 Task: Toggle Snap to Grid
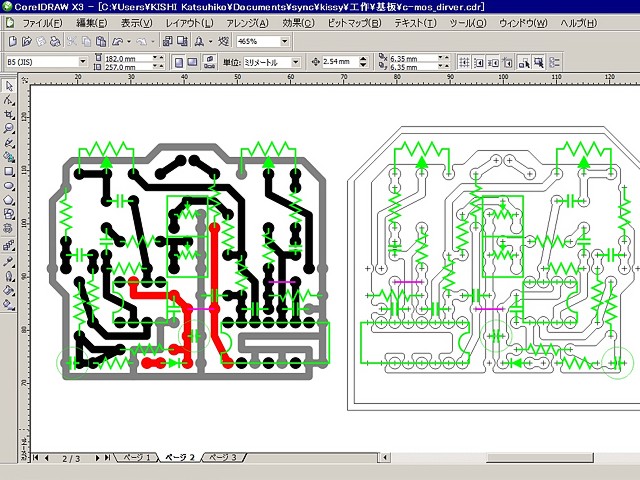[464, 62]
